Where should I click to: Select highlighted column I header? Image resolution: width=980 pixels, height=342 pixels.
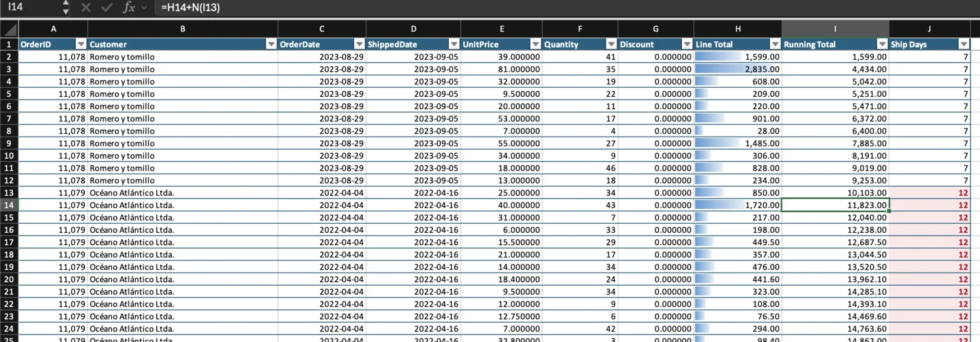[835, 30]
